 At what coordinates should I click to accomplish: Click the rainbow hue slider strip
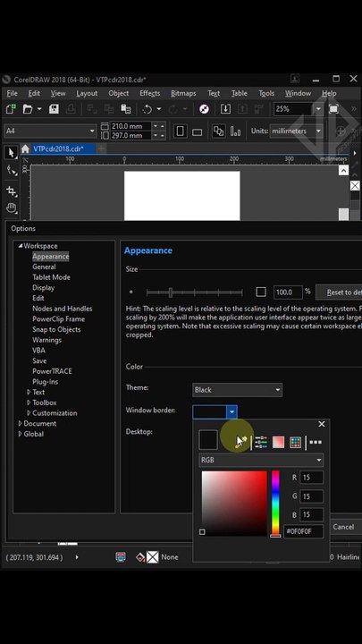point(275,503)
